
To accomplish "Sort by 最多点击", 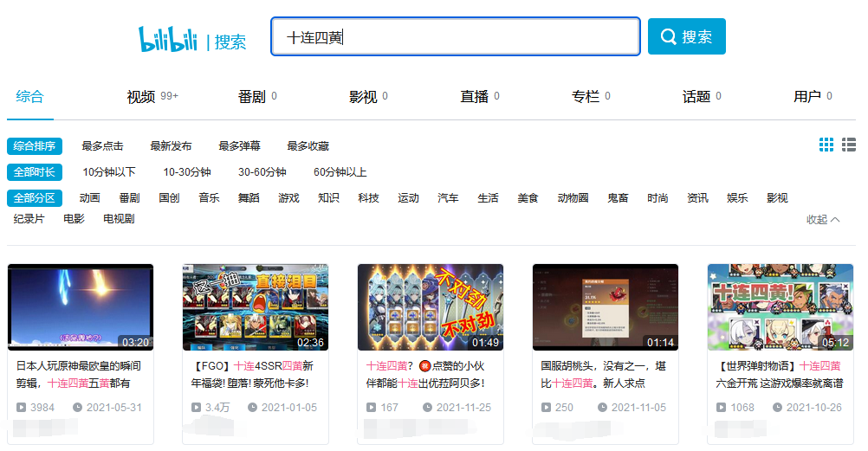I will click(102, 146).
